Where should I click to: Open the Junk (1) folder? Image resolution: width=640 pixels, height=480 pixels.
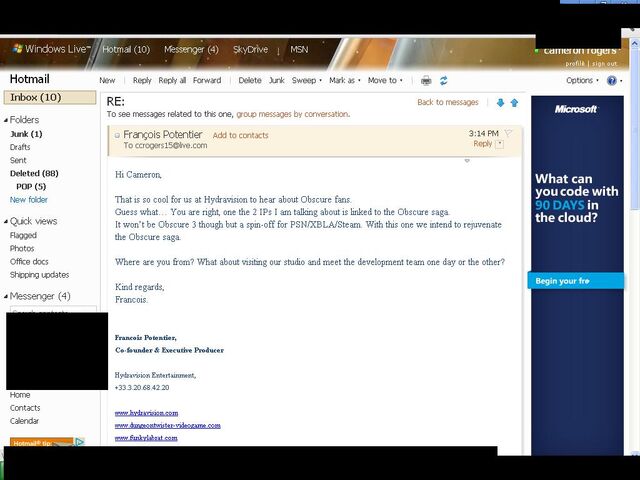[x=26, y=134]
